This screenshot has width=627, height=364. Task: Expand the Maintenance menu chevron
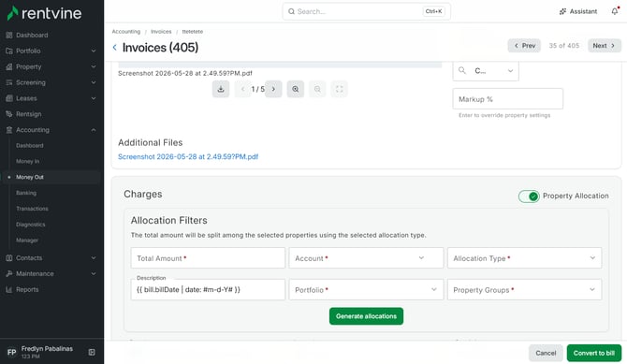tap(94, 273)
